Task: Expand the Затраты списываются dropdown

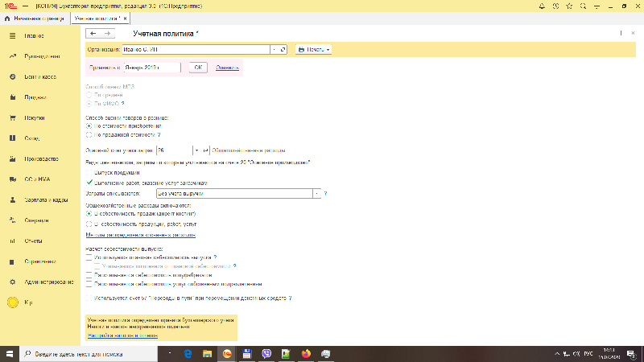Action: 316,193
